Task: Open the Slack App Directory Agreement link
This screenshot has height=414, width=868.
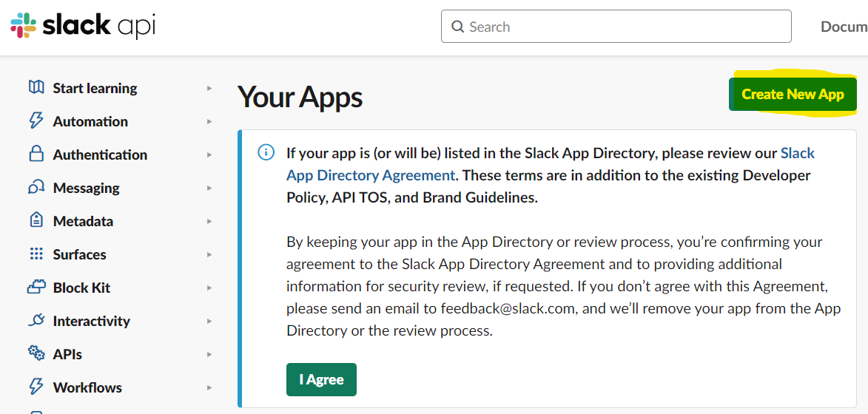Action: 551,164
